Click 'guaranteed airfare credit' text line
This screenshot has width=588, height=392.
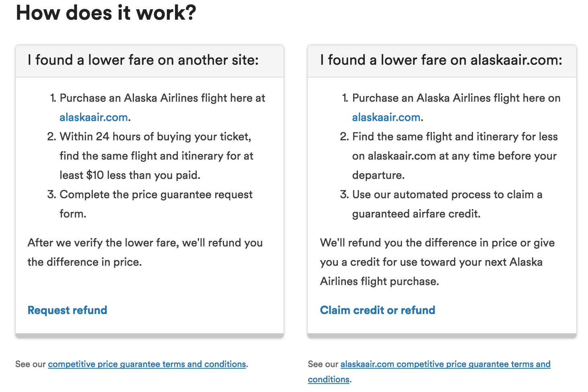(x=416, y=214)
